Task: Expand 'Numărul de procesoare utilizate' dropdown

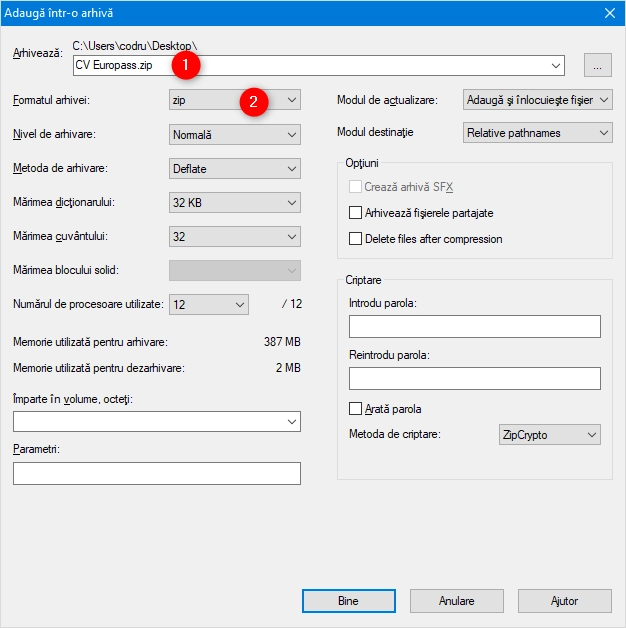Action: pyautogui.click(x=209, y=304)
